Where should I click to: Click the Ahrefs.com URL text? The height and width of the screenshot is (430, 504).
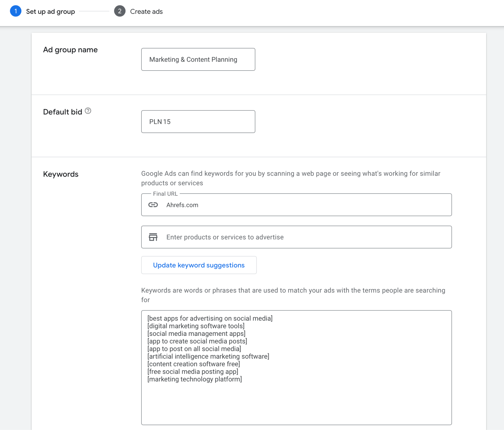pyautogui.click(x=182, y=205)
